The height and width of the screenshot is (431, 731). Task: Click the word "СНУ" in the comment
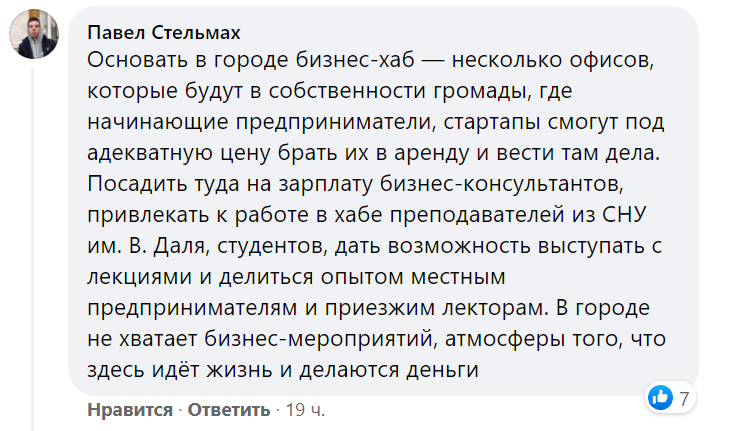click(x=640, y=216)
